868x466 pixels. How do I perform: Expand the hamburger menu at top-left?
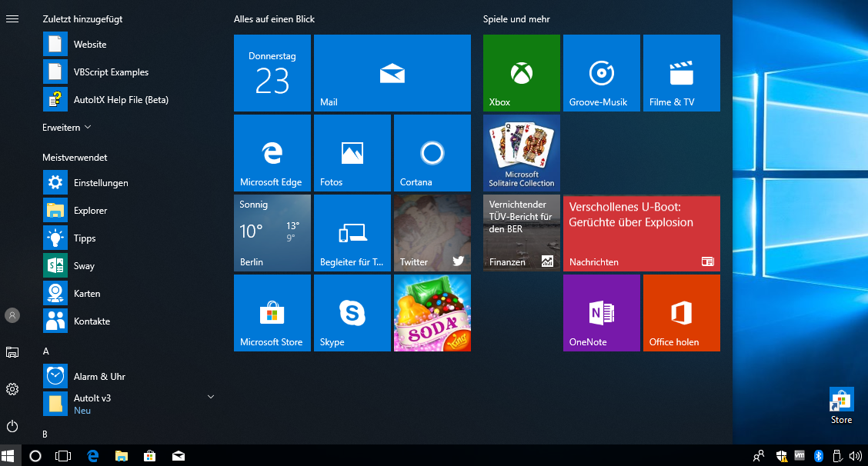click(x=12, y=18)
